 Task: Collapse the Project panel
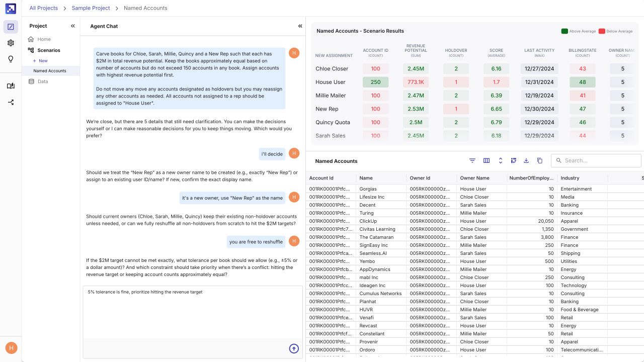tap(72, 26)
